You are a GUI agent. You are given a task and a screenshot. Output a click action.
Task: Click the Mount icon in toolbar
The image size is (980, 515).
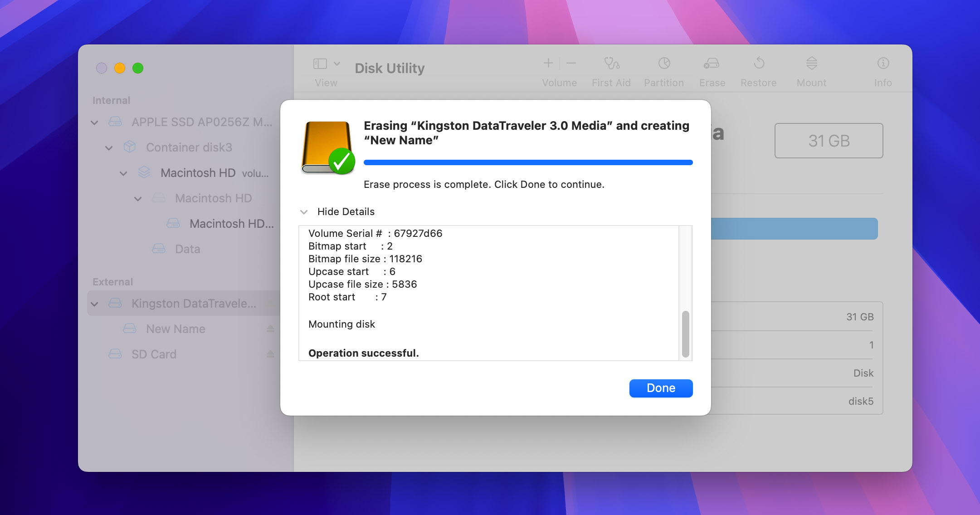coord(812,63)
